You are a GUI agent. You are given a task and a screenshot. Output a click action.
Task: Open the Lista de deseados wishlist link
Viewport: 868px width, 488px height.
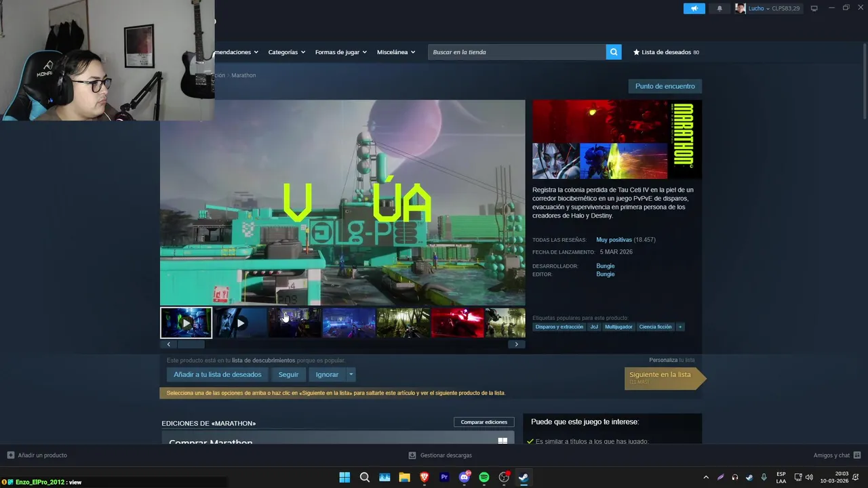[666, 52]
